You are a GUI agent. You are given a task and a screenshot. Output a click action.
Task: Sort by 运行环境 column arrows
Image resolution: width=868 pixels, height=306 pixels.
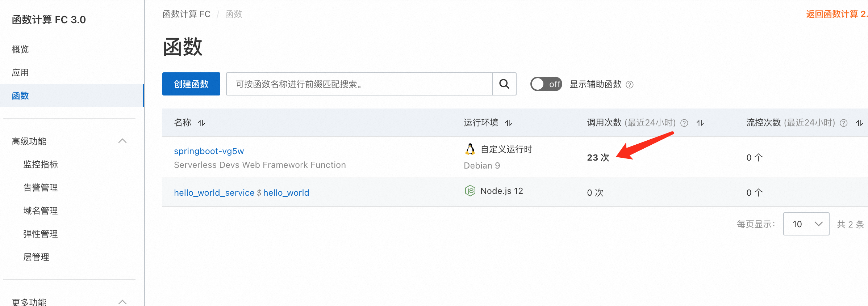click(x=509, y=123)
